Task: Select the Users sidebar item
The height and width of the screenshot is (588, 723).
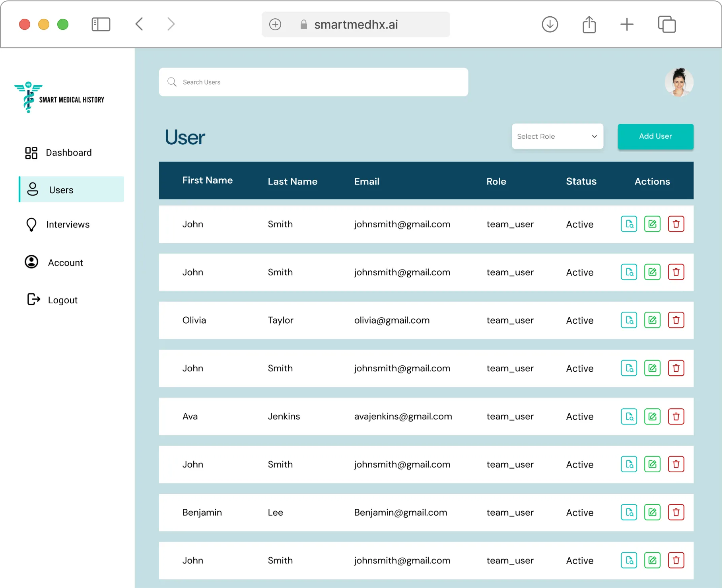Action: 72,189
